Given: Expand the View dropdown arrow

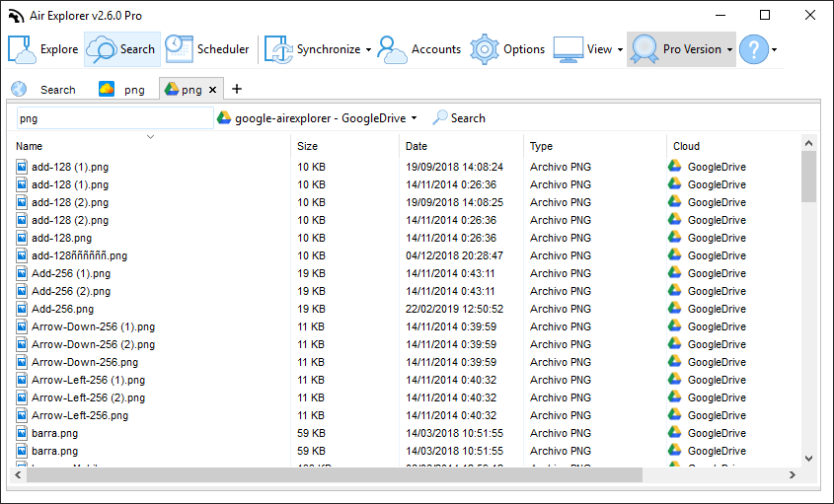Looking at the screenshot, I should (x=620, y=50).
